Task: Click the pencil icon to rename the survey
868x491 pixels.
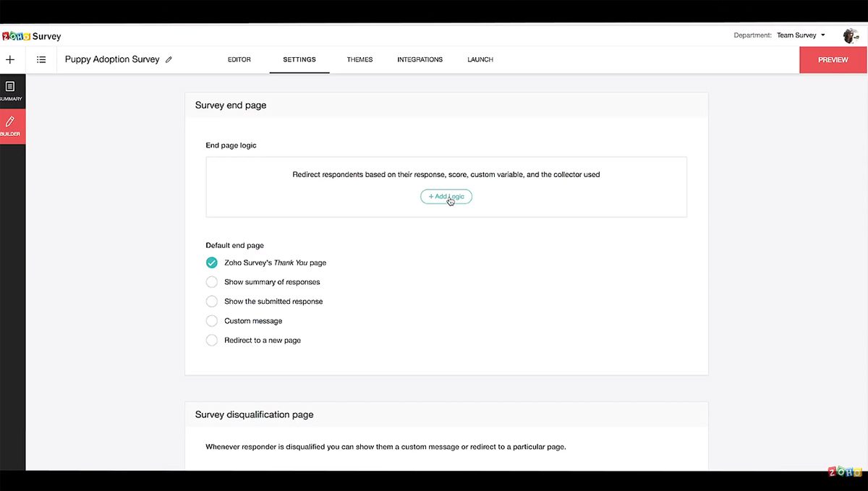Action: pos(169,59)
